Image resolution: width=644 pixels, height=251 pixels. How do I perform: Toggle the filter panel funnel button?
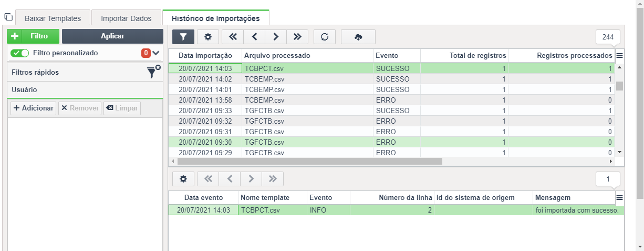tap(183, 36)
